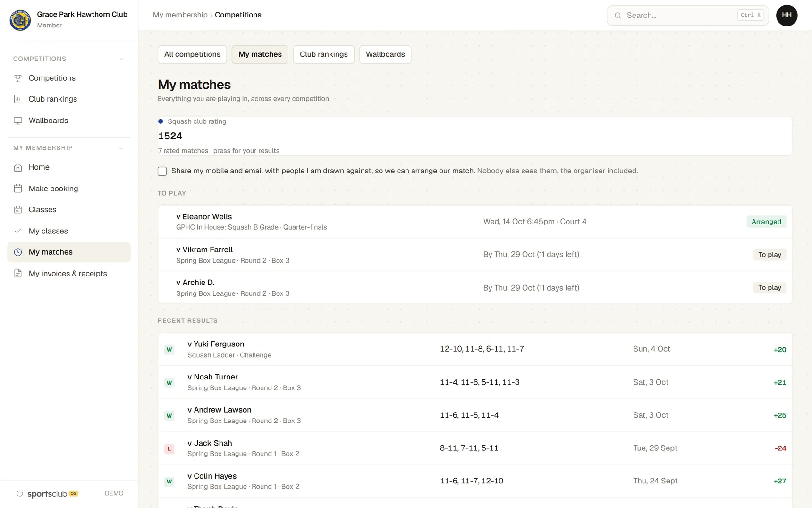The image size is (812, 508).
Task: Click the sportsclub OS footer logo
Action: pyautogui.click(x=52, y=494)
